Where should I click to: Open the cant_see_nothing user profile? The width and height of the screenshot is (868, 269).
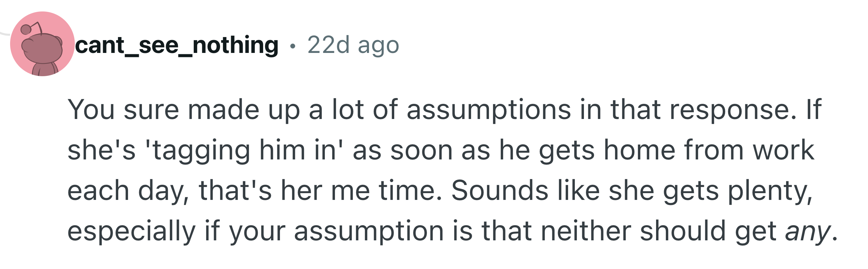click(177, 45)
